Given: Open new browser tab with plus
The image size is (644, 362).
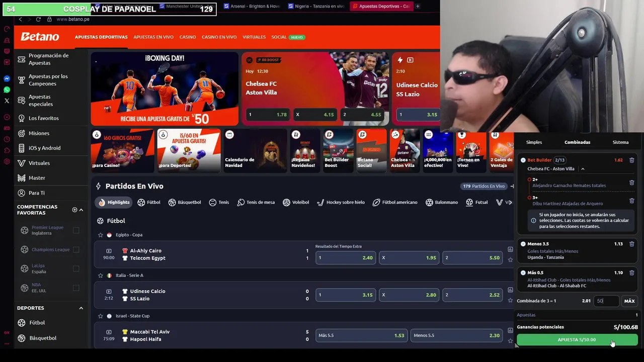Looking at the screenshot, I should pos(418,6).
